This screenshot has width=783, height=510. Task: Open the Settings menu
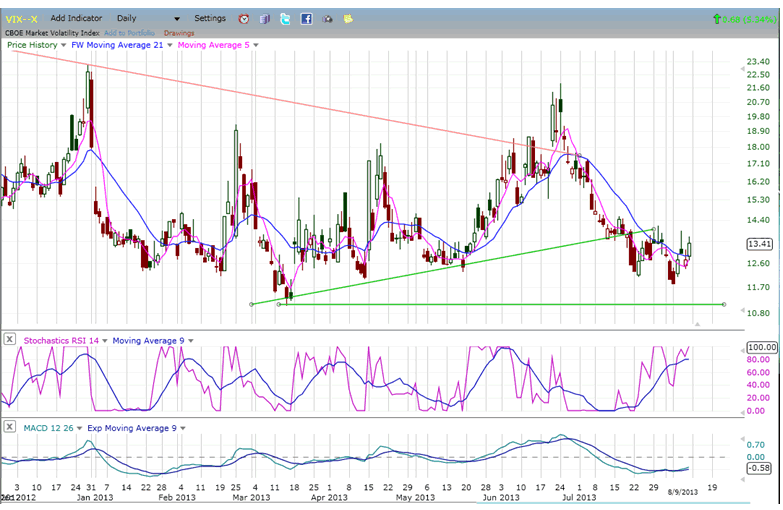[x=210, y=18]
